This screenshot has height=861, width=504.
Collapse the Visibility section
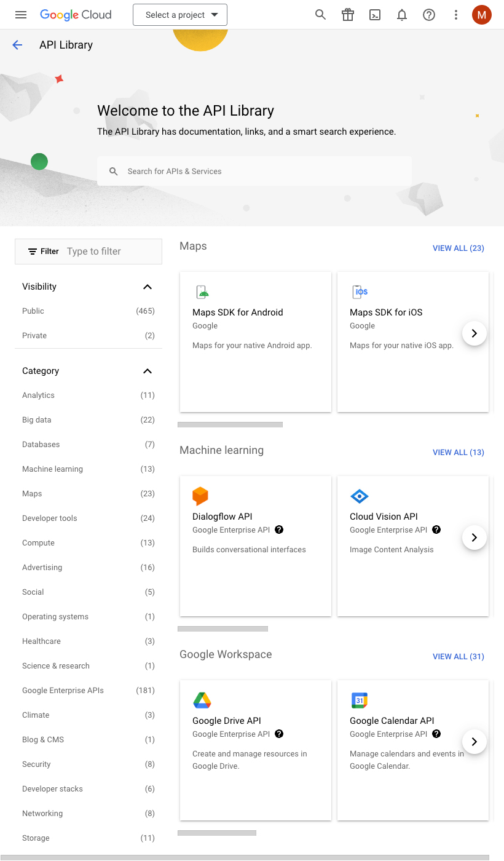click(148, 287)
